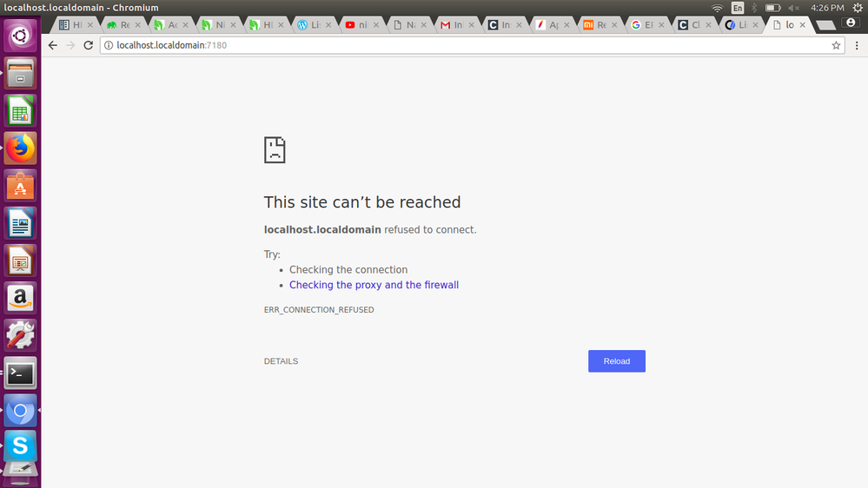The height and width of the screenshot is (488, 868).
Task: Open Ubuntu Dash search in launcher
Action: coord(21,36)
